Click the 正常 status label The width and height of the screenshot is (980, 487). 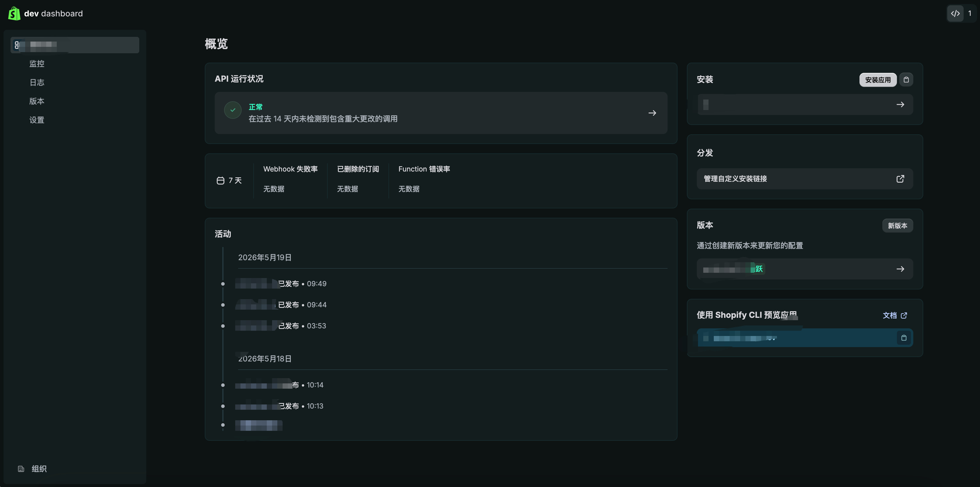pyautogui.click(x=256, y=107)
